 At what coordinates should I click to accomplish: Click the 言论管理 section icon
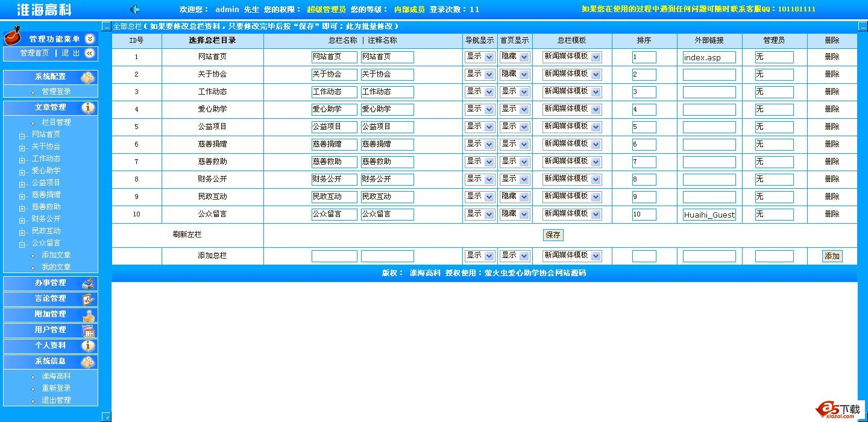tap(88, 299)
